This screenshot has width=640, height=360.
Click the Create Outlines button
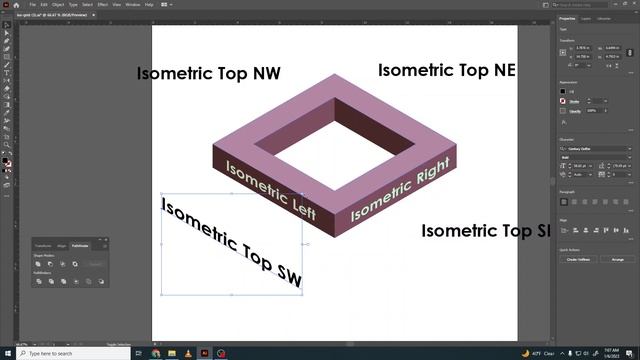pos(578,259)
